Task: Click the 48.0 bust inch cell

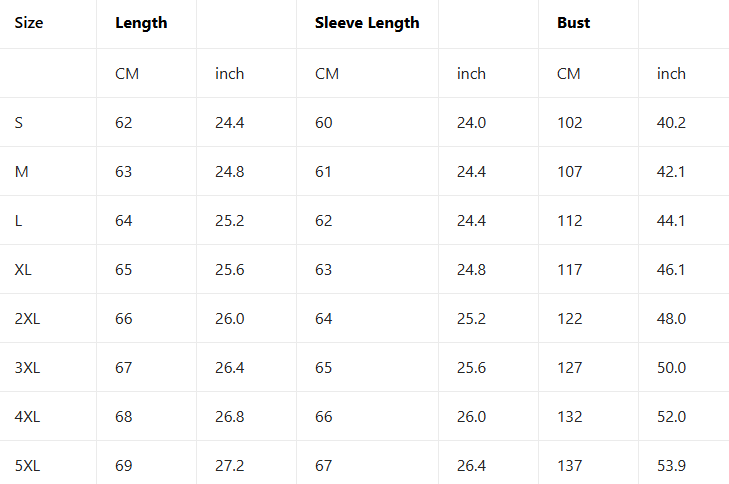Action: [671, 319]
